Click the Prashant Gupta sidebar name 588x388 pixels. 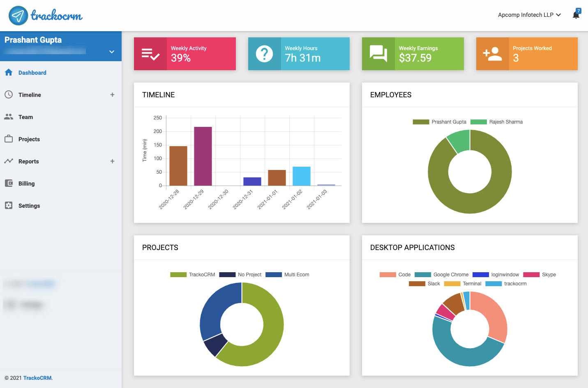click(x=33, y=40)
